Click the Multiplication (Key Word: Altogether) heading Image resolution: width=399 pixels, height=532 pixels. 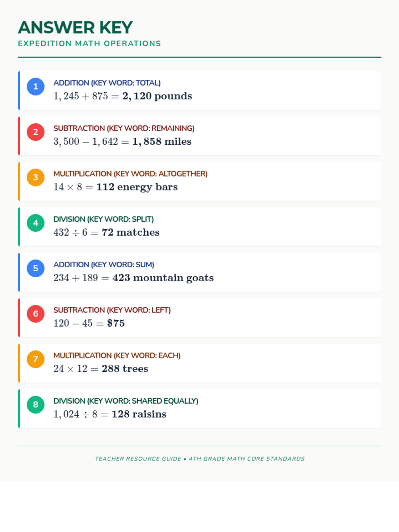point(130,174)
